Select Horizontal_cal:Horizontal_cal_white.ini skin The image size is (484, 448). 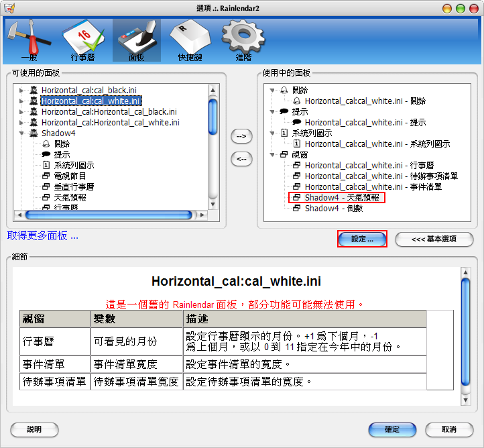(110, 123)
